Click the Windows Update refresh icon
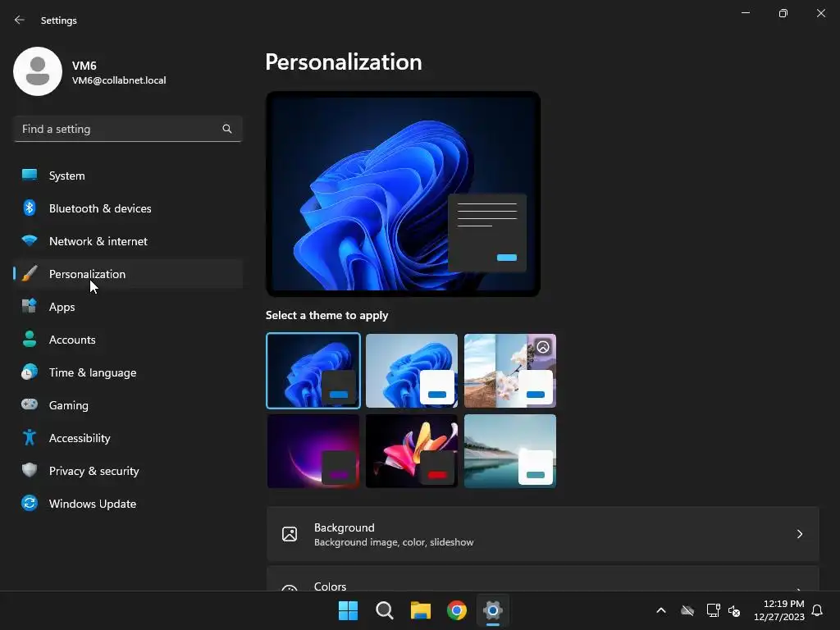 click(30, 503)
